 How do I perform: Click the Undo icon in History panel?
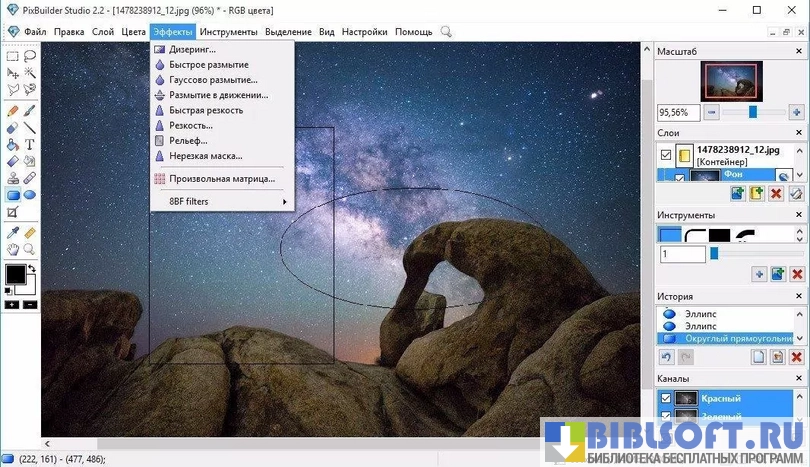point(666,357)
